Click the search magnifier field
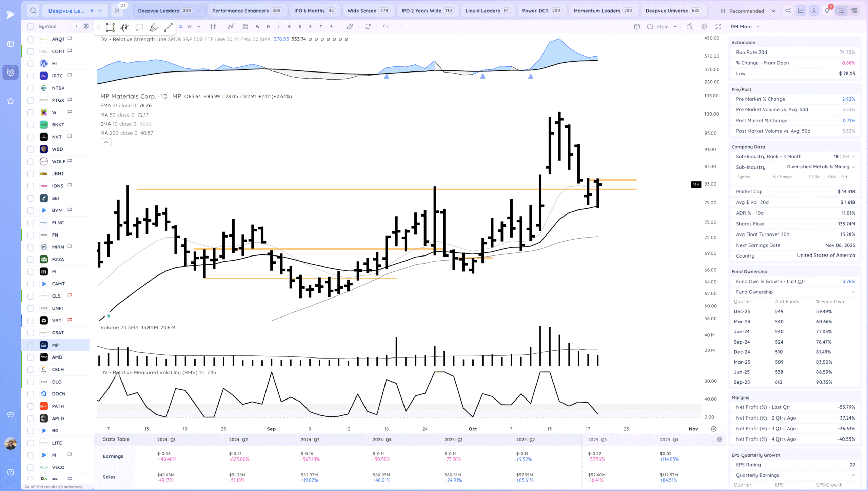The height and width of the screenshot is (491, 868). (33, 11)
